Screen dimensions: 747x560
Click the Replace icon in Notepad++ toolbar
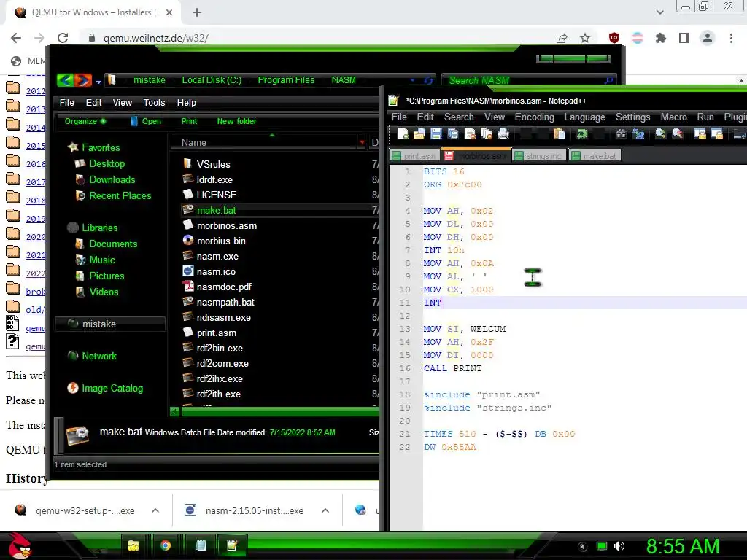(x=638, y=134)
